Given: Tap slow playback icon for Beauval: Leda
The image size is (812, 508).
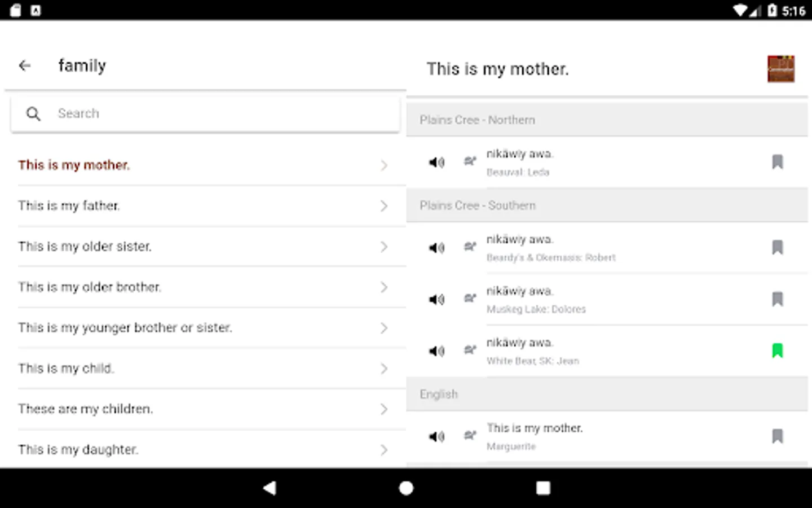Looking at the screenshot, I should 470,162.
